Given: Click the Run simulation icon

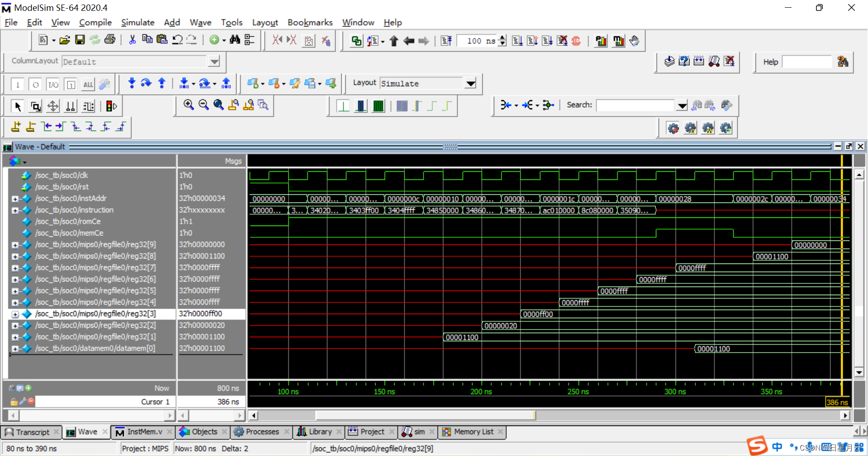Looking at the screenshot, I should tap(518, 41).
